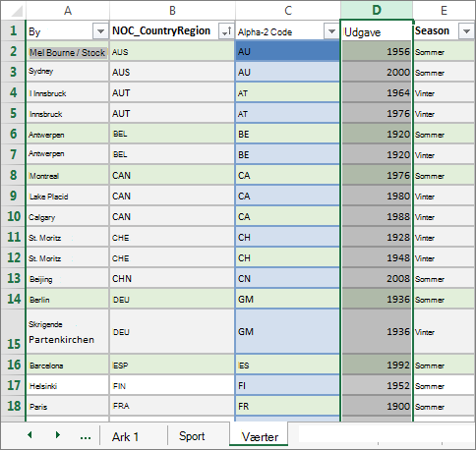The image size is (476, 450).
Task: Click the cell containing 2008
Action: [377, 278]
